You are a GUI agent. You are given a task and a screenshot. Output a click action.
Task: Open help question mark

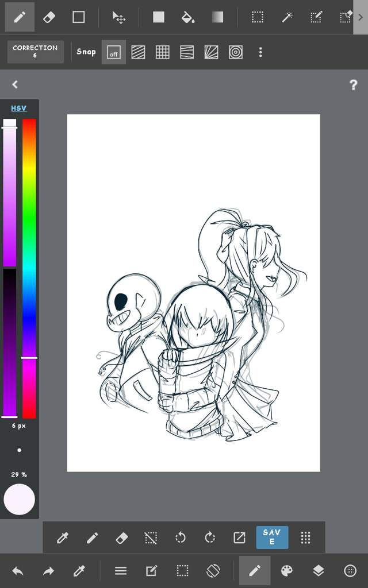click(354, 85)
